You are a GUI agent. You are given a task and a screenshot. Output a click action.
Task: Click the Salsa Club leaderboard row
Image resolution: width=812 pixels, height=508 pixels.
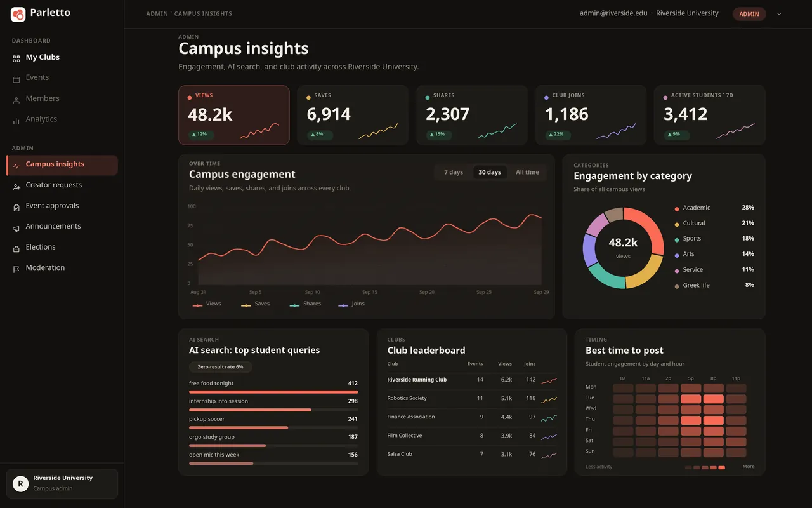(472, 455)
